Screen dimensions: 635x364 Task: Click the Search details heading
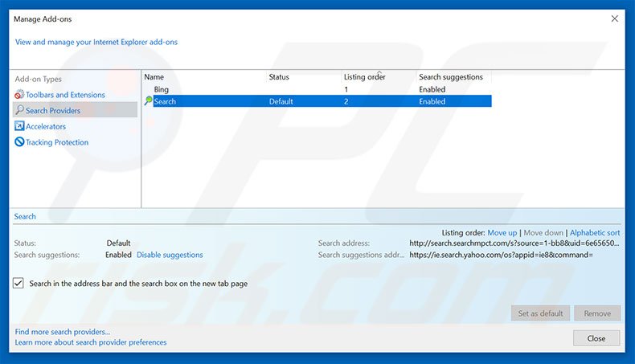pos(25,216)
